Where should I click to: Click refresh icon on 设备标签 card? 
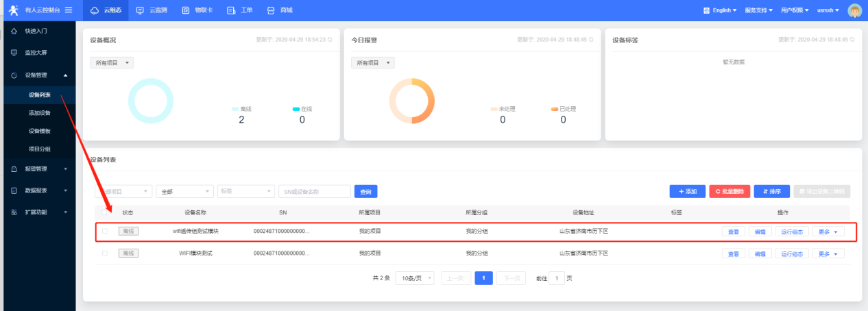tap(852, 40)
